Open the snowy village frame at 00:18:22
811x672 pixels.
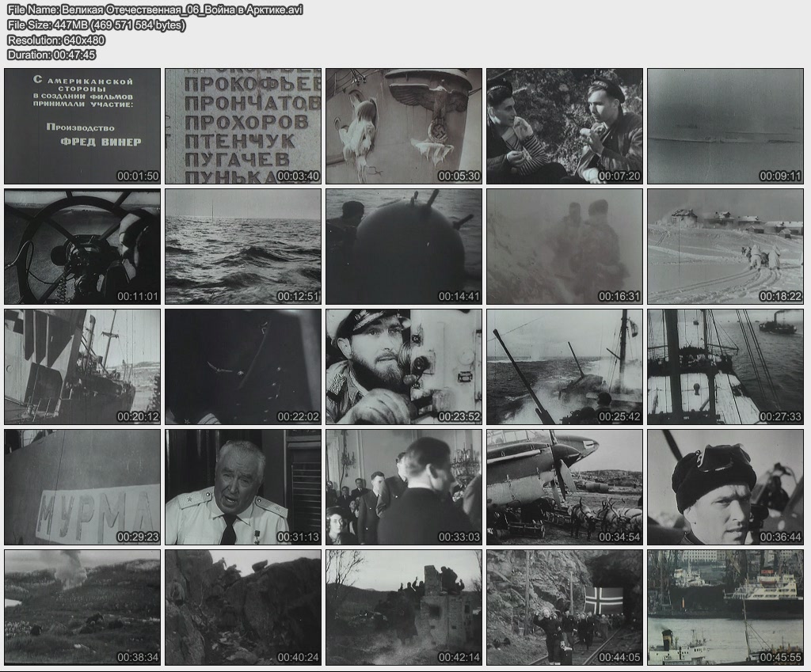pos(725,246)
